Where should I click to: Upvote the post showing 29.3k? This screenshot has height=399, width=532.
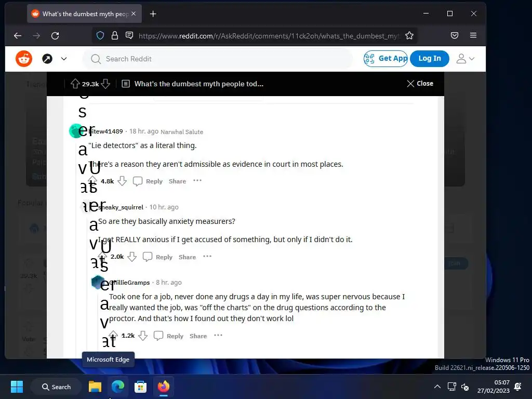click(75, 84)
